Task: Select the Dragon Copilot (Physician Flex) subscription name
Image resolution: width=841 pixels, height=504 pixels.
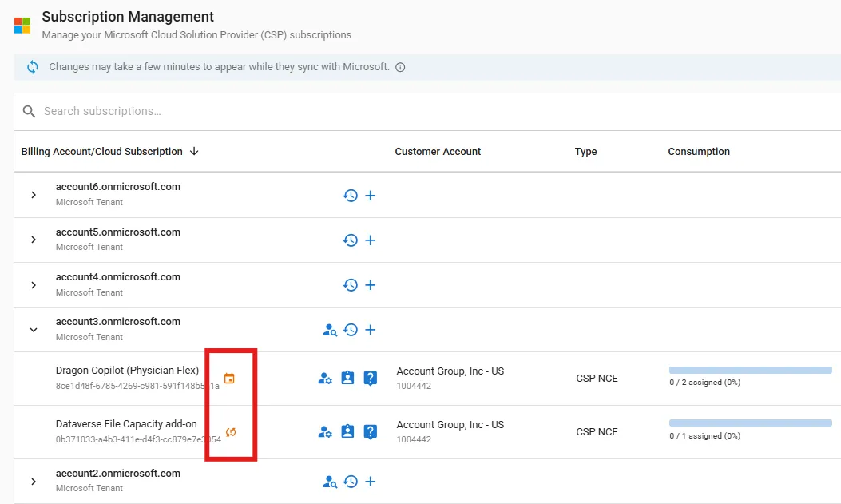Action: [127, 371]
